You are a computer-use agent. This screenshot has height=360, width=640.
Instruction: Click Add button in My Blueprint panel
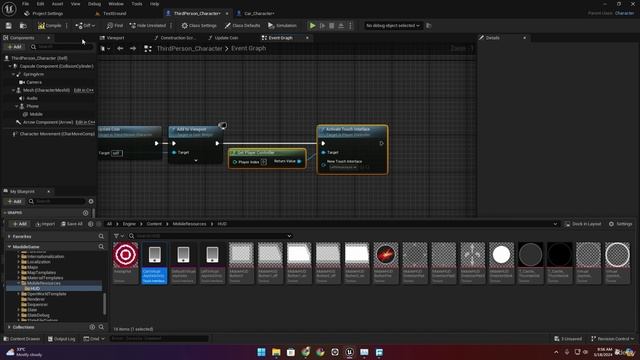coord(14,201)
